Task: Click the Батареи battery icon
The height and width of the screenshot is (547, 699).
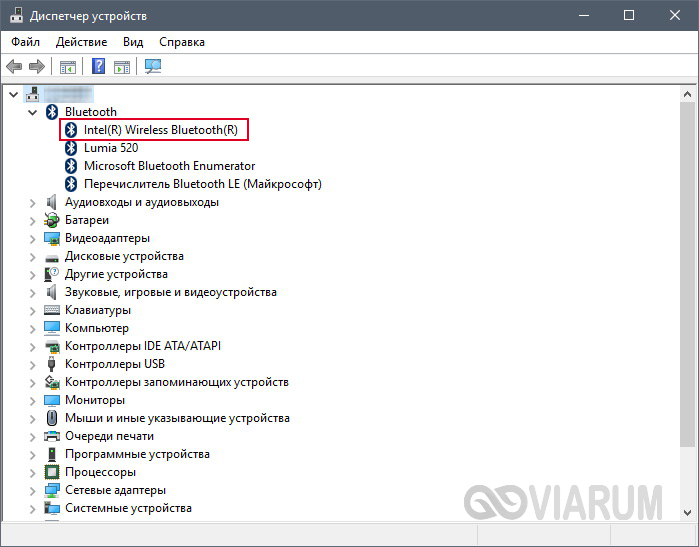Action: coord(52,220)
